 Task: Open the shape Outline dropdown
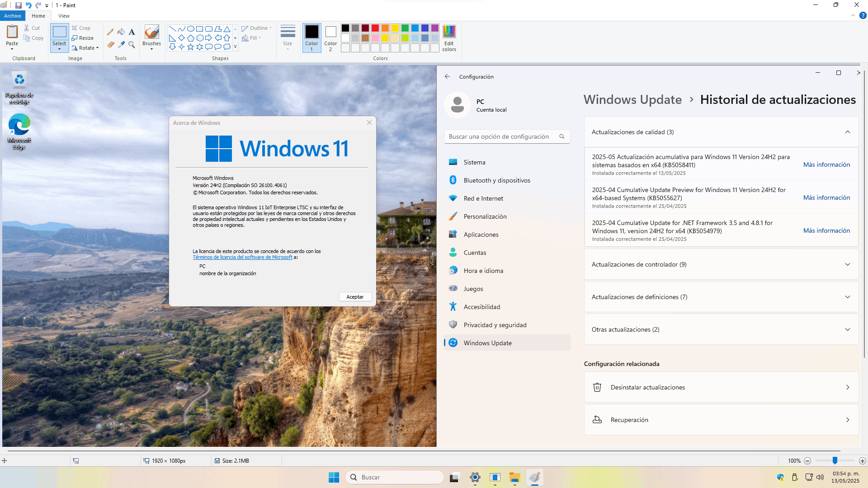(257, 28)
